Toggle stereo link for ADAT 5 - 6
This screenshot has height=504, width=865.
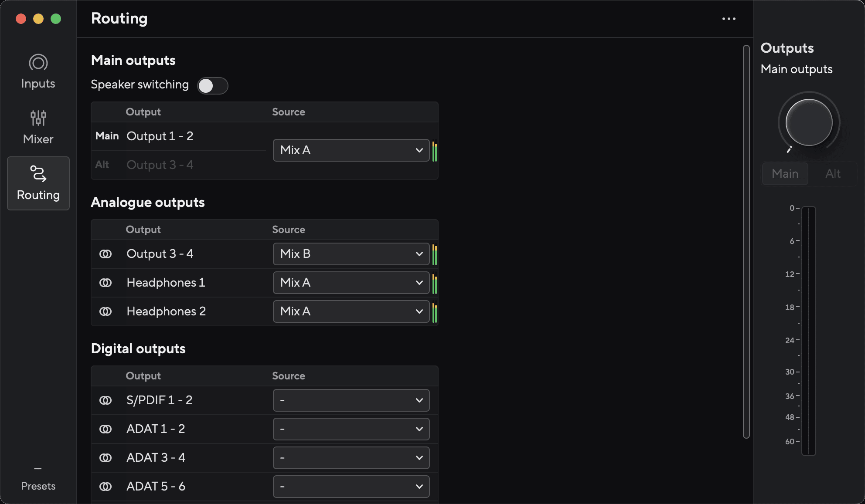(x=106, y=487)
